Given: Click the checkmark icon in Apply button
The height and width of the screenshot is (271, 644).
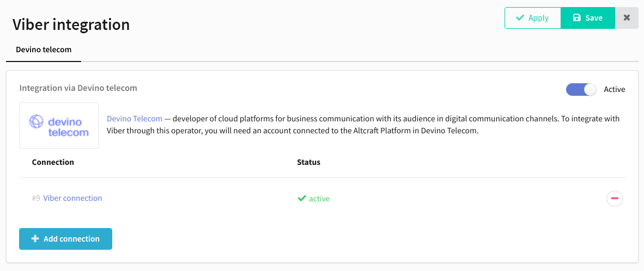Looking at the screenshot, I should (520, 18).
